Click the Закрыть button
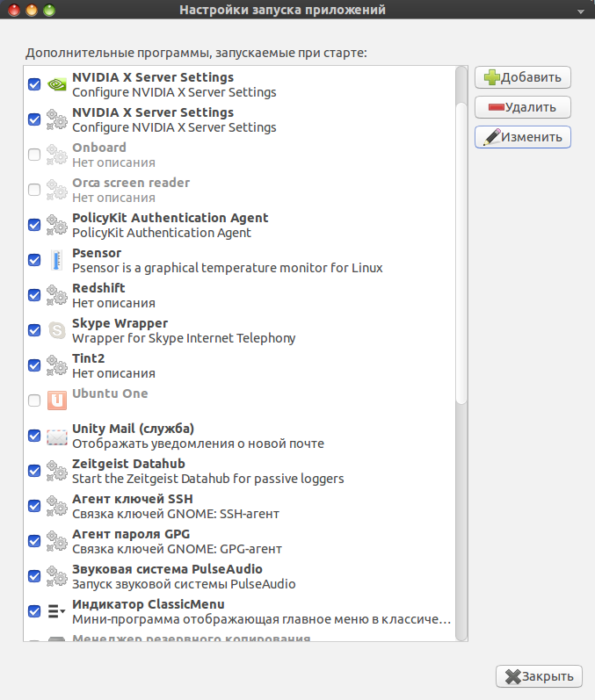595x700 pixels. (539, 676)
